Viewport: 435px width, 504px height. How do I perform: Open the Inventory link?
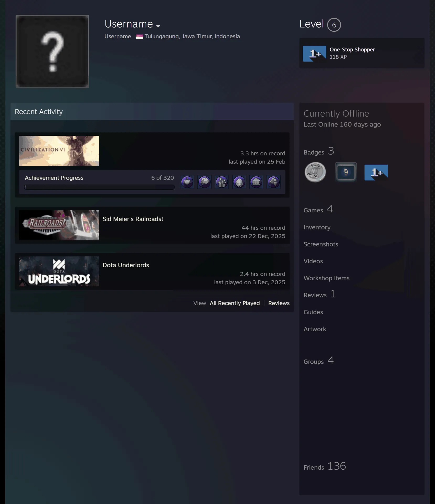(317, 227)
